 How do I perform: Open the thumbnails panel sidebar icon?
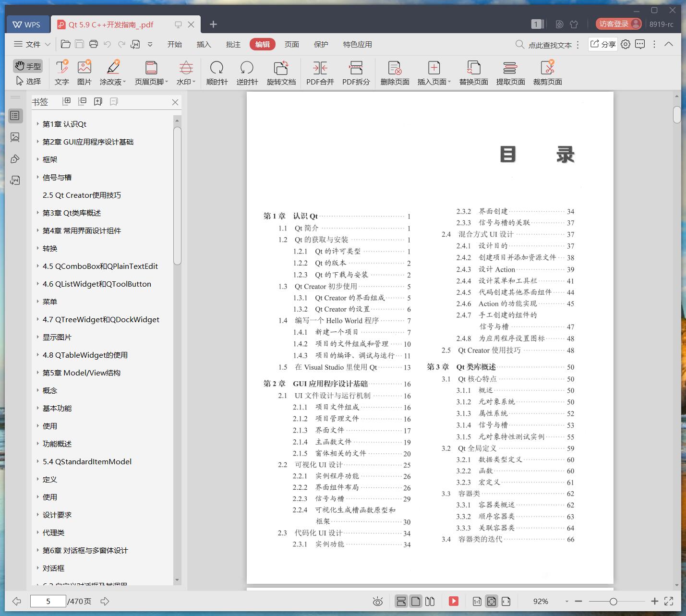15,137
